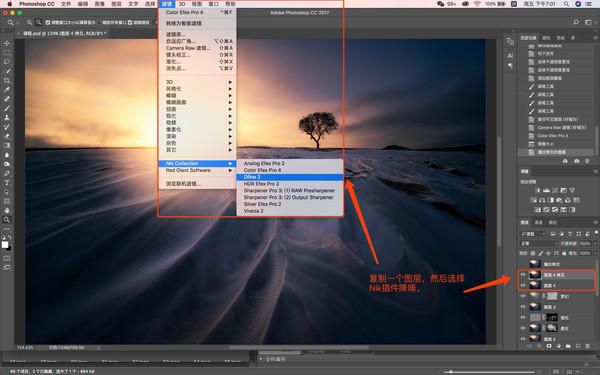Add a Color Balance adjustment
Image resolution: width=600 pixels, height=375 pixels.
542,200
